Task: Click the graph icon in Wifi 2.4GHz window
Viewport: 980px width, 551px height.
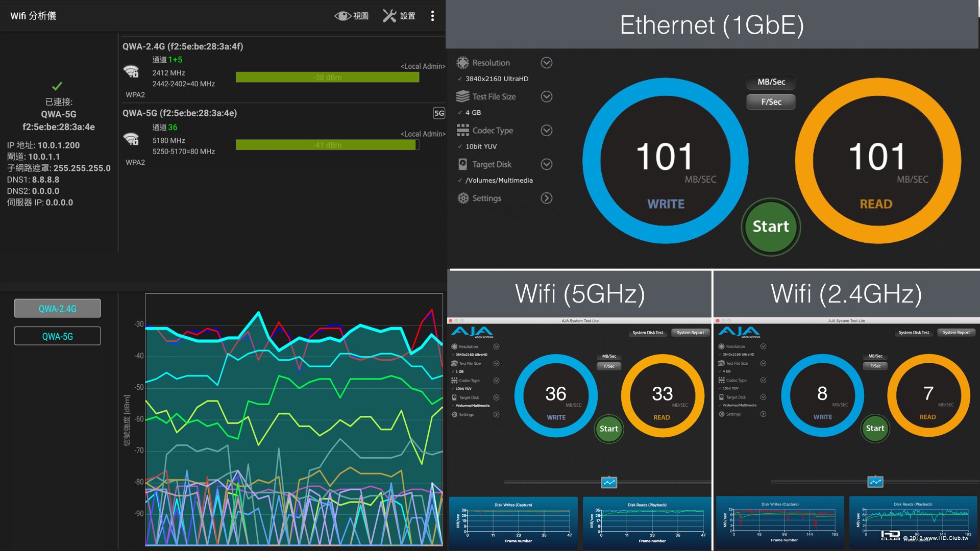Action: 875,482
